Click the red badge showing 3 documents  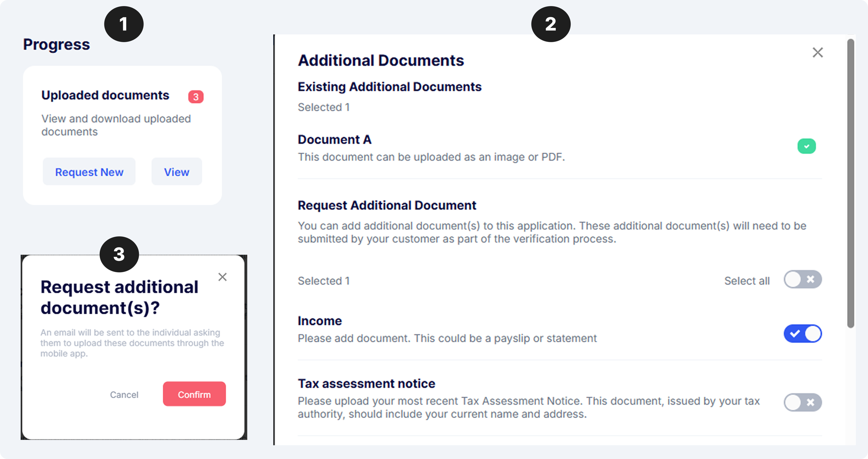coord(196,97)
